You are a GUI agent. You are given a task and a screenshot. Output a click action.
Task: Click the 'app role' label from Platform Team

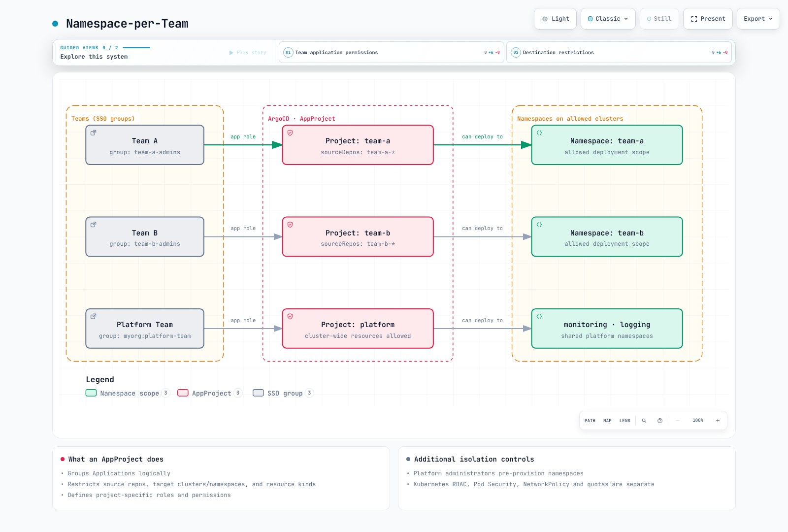coord(243,321)
